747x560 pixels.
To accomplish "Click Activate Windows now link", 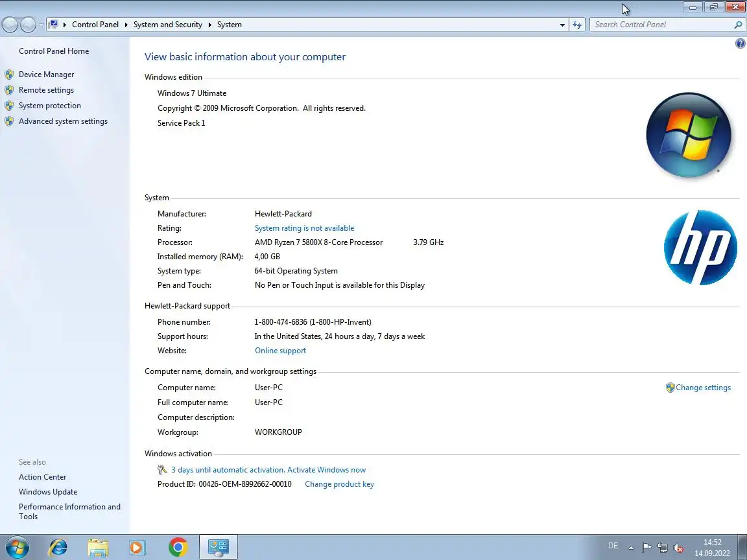I will pos(326,470).
